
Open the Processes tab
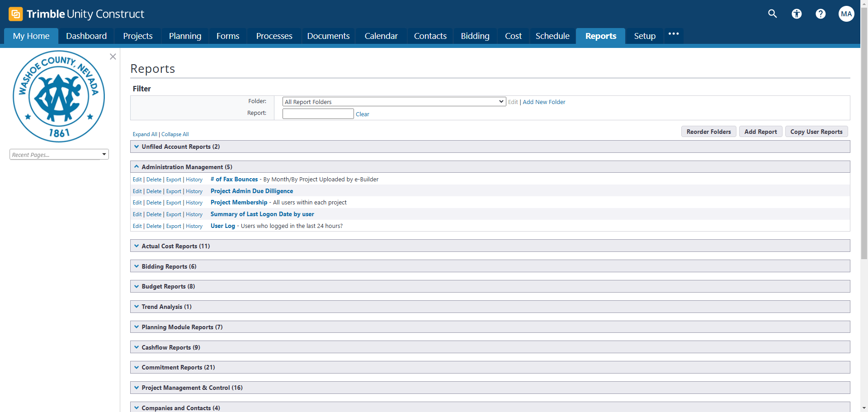click(x=274, y=36)
